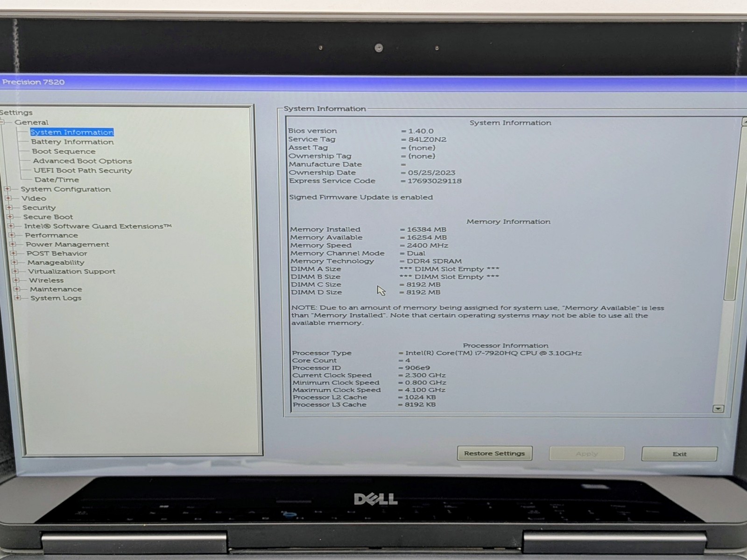747x560 pixels.
Task: Expand the Secure Boot node
Action: 10,217
